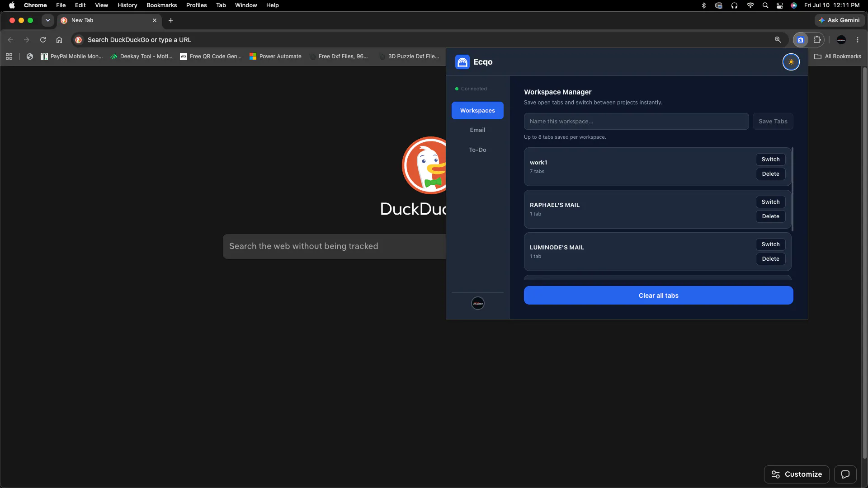Click the Clear all tabs button

(x=658, y=296)
